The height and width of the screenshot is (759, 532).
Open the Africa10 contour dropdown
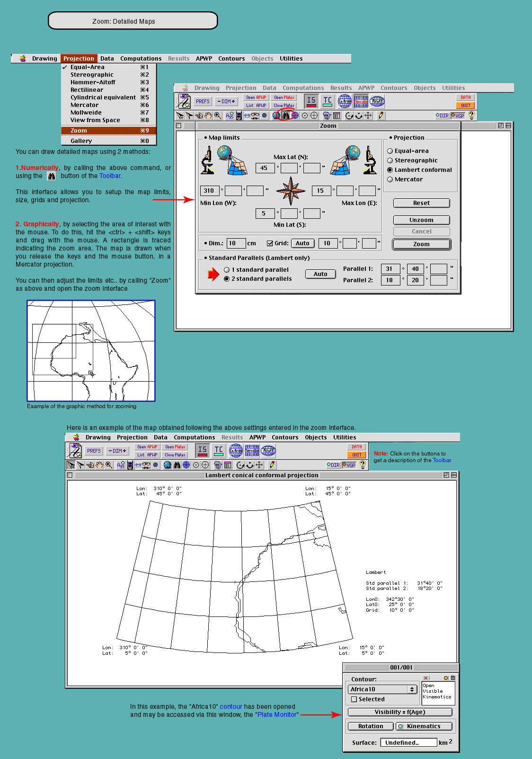pos(382,689)
